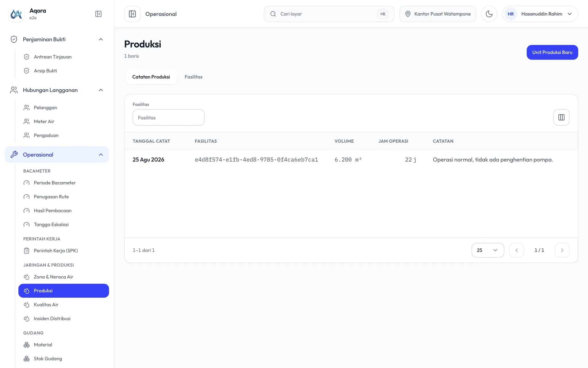Image resolution: width=588 pixels, height=368 pixels.
Task: Open Hasil Pembacaan
Action: pos(64,210)
